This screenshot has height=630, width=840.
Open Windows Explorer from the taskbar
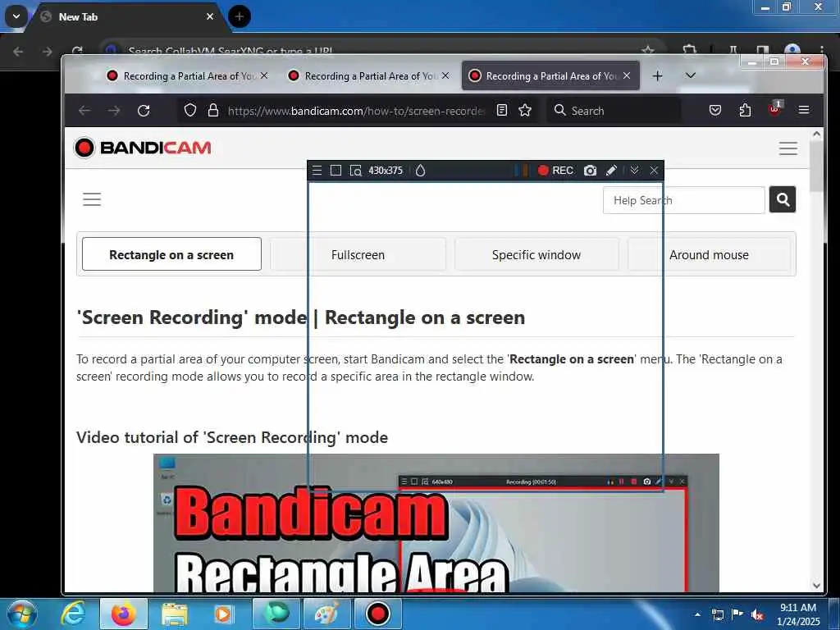click(175, 614)
